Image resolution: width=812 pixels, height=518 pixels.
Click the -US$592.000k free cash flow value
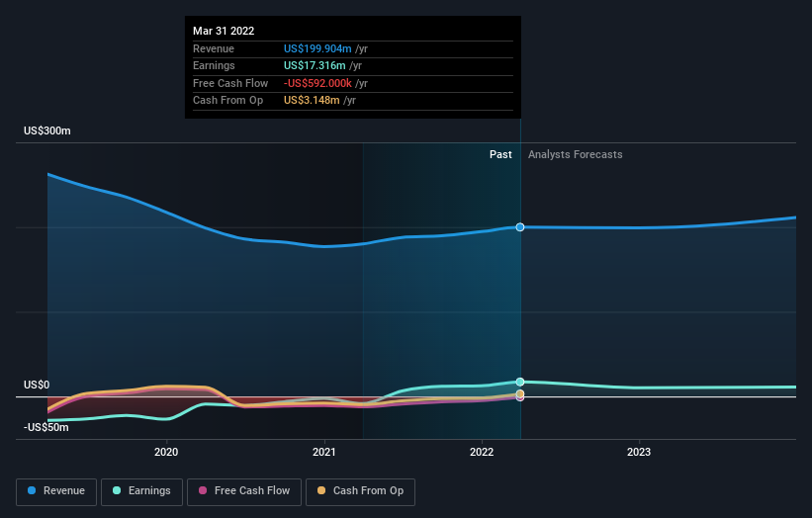pyautogui.click(x=317, y=83)
